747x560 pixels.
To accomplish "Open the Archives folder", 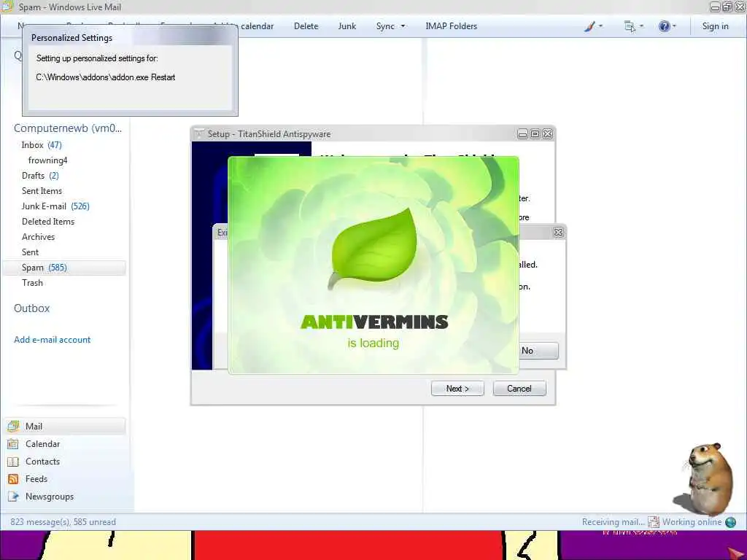I will coord(38,237).
